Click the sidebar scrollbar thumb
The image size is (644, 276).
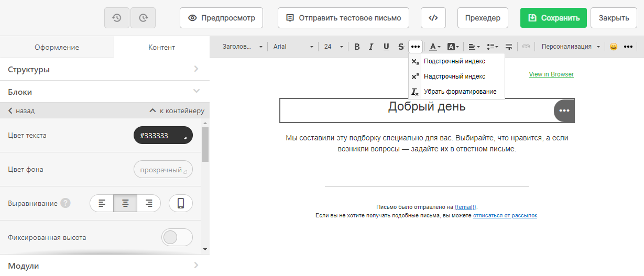point(205,144)
